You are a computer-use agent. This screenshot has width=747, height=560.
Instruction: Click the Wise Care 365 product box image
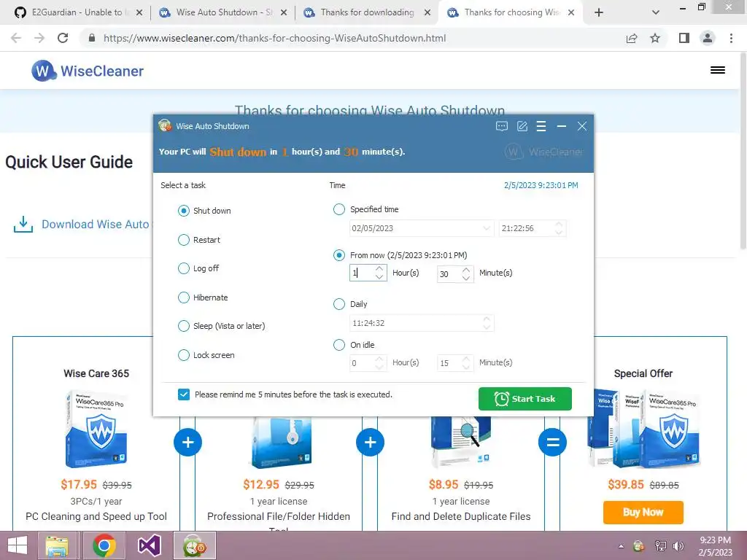(97, 429)
